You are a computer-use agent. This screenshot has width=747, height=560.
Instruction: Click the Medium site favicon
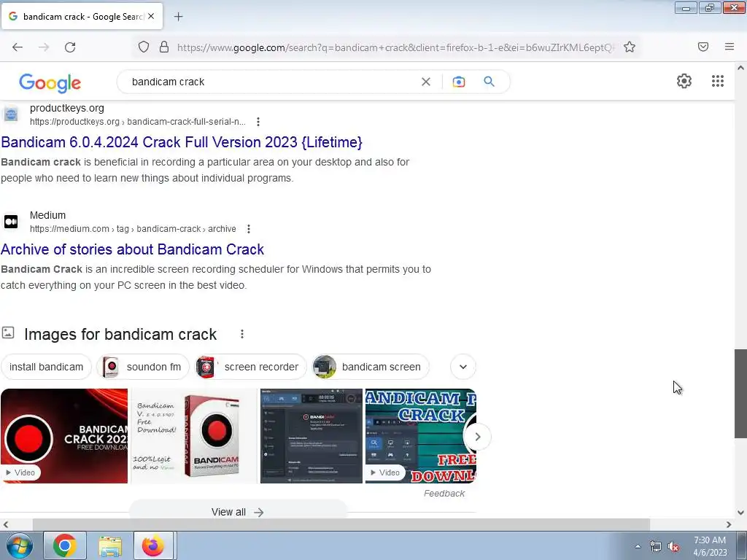pos(11,222)
